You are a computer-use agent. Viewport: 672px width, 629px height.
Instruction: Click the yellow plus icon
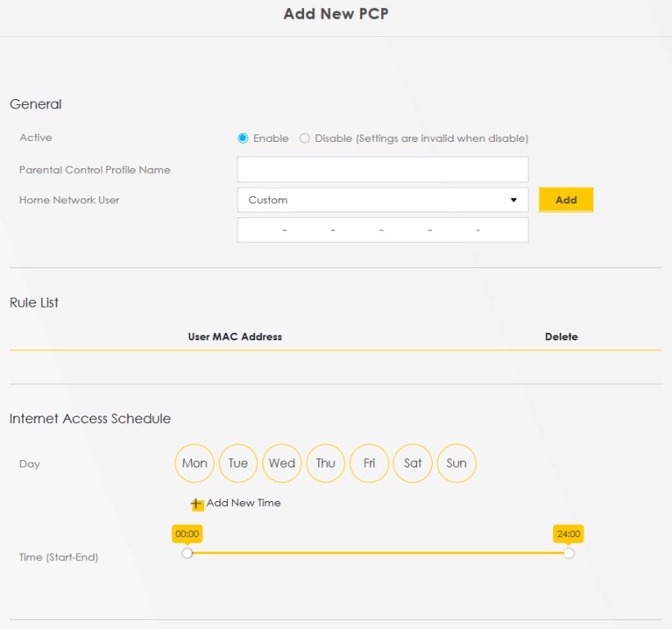click(x=196, y=504)
